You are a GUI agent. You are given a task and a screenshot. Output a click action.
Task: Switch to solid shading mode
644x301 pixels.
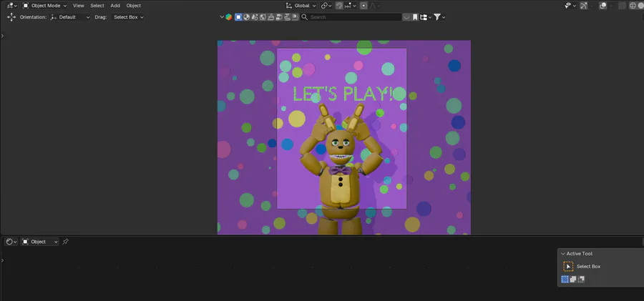click(640, 6)
